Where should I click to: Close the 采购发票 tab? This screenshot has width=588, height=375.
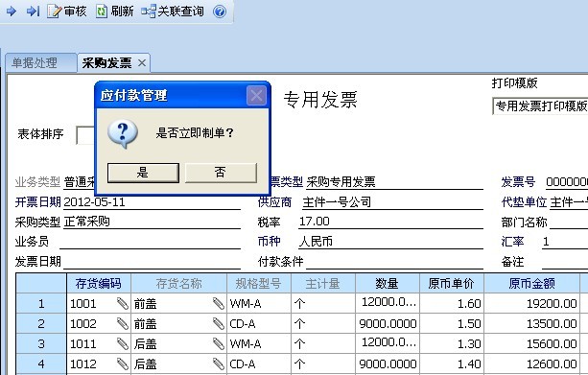tap(142, 63)
